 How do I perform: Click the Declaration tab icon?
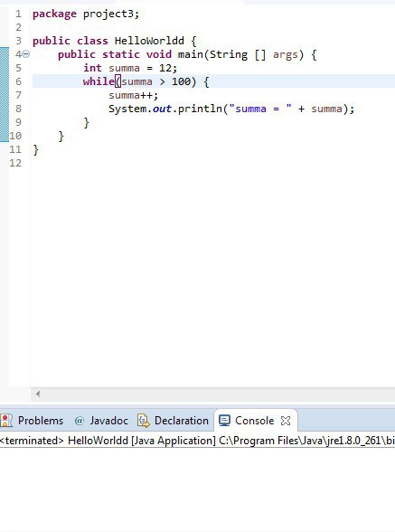143,421
